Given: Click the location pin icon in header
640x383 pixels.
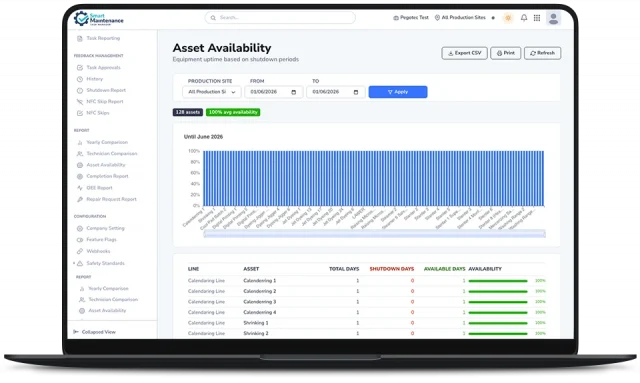Looking at the screenshot, I should tap(437, 18).
